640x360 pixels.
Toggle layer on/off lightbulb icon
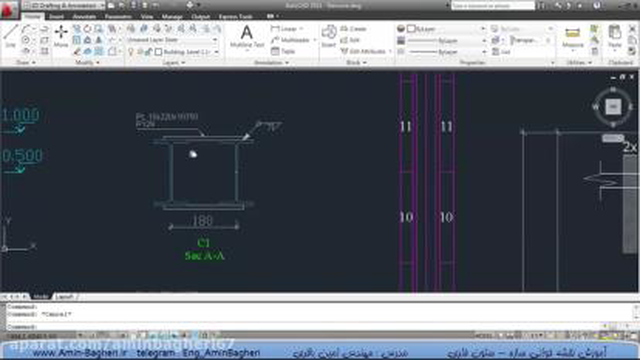[x=131, y=52]
